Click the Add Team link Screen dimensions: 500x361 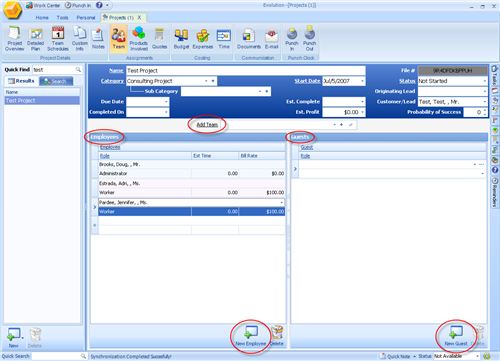207,125
